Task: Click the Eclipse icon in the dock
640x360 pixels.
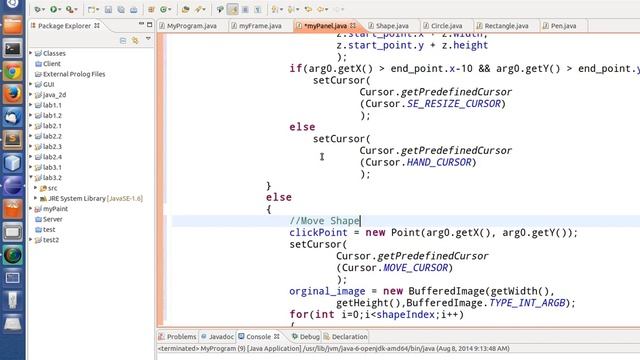Action: [13, 186]
